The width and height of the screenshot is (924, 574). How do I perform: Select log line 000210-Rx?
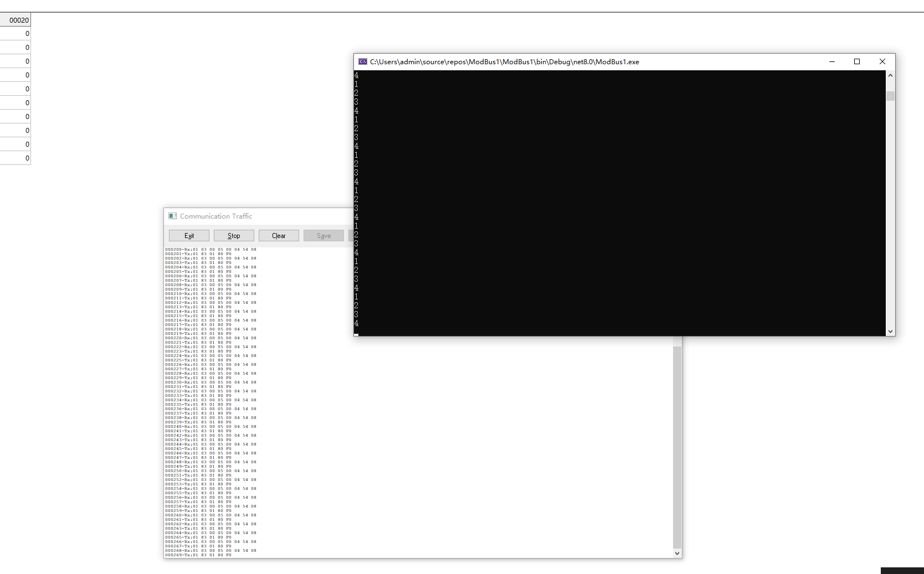coord(211,294)
